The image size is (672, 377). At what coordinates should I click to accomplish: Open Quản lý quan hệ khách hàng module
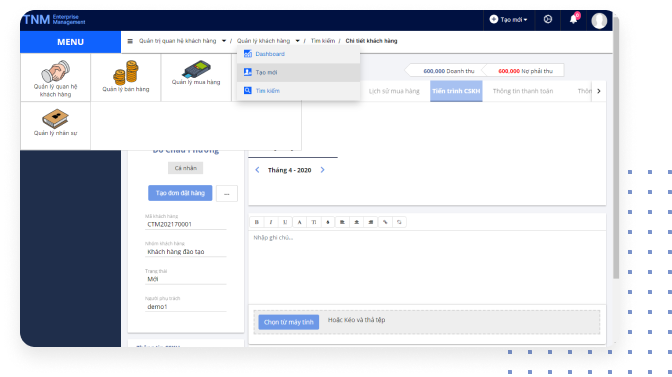(x=55, y=78)
